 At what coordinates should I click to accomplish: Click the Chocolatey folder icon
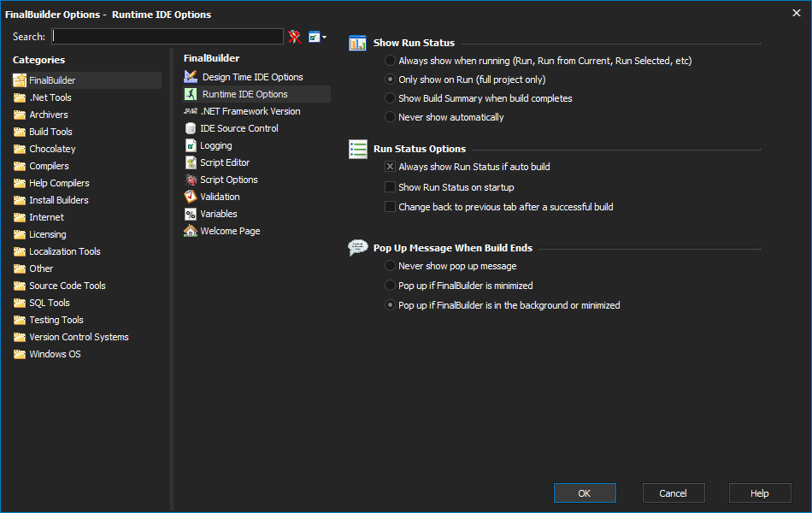(x=20, y=149)
